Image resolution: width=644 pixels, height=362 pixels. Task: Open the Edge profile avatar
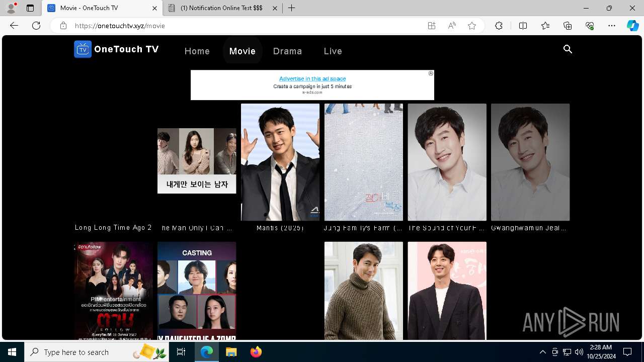11,8
